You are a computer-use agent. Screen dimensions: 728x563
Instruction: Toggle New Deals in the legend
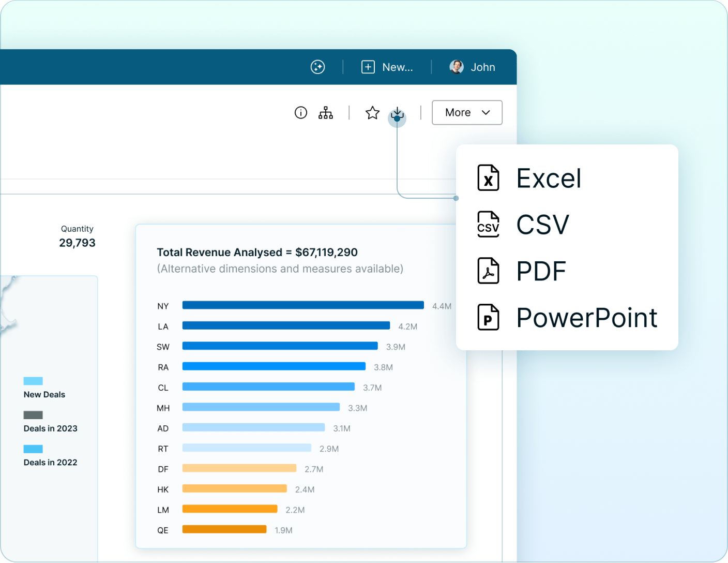[44, 394]
